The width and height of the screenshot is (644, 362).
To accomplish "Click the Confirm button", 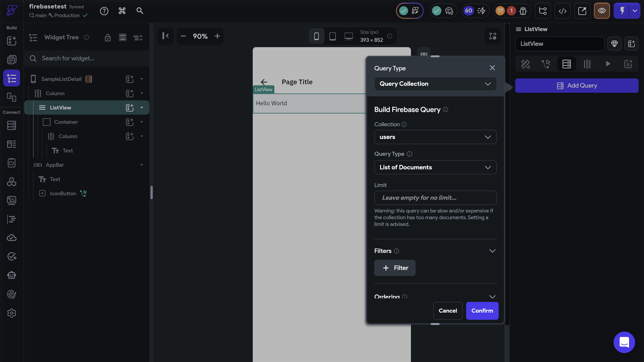I will pyautogui.click(x=482, y=311).
